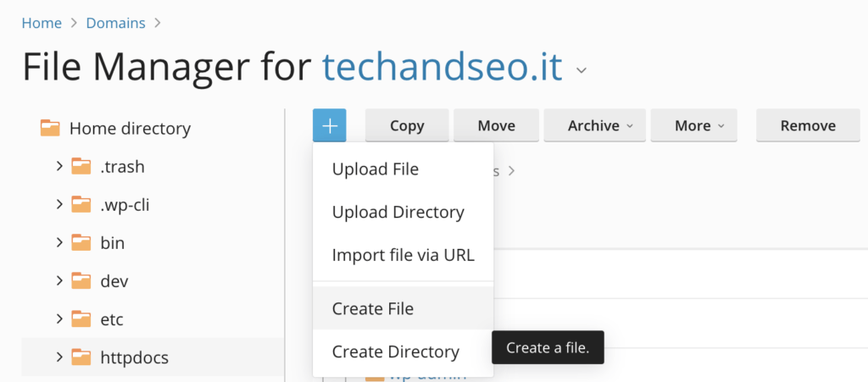Select Create Directory menu entry

click(x=403, y=352)
